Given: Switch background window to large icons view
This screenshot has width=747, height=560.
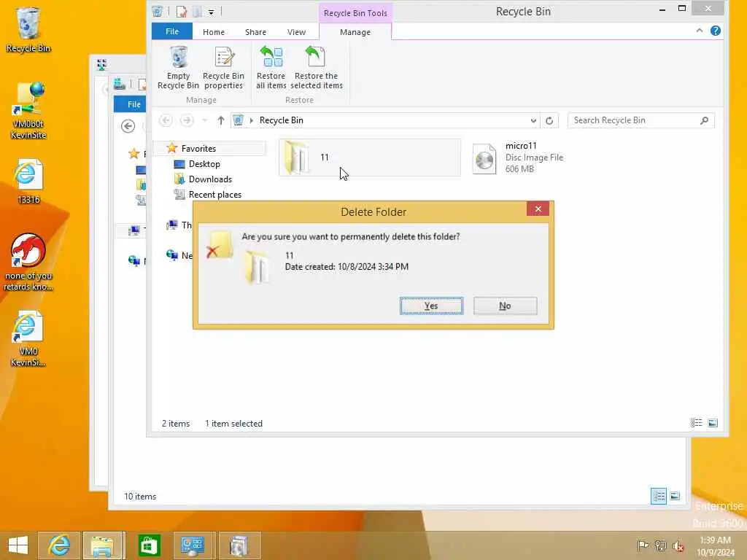Looking at the screenshot, I should (x=675, y=496).
